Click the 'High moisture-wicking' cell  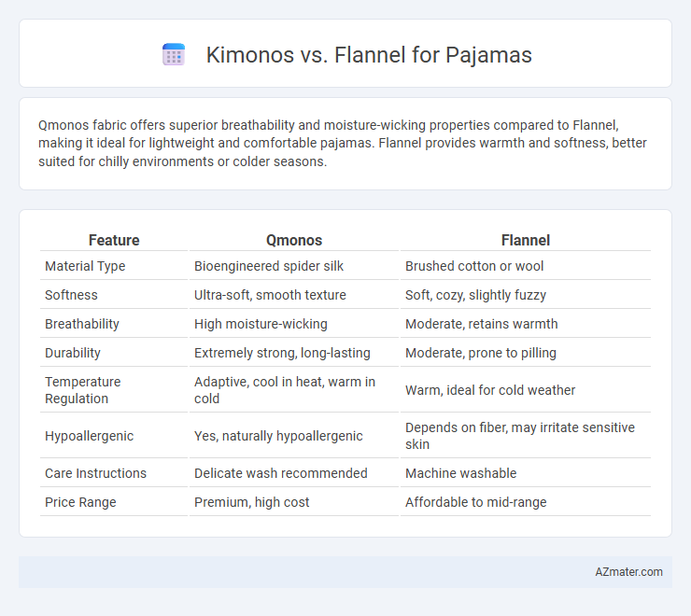point(261,324)
